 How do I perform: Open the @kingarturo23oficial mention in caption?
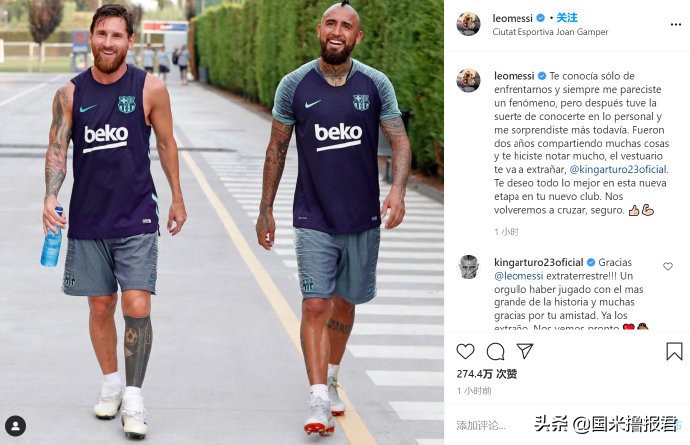[x=618, y=169]
